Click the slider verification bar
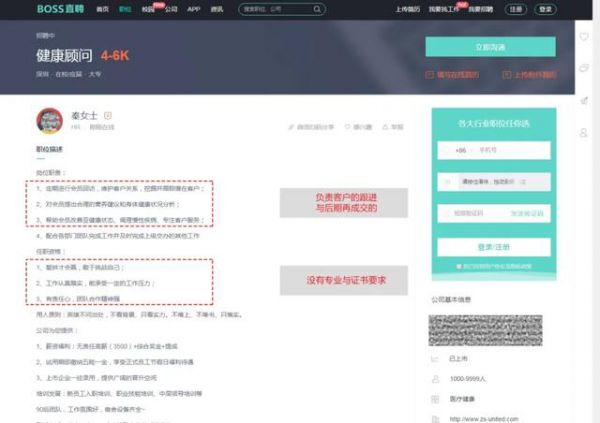Viewport: 600px width, 423px height. (494, 182)
